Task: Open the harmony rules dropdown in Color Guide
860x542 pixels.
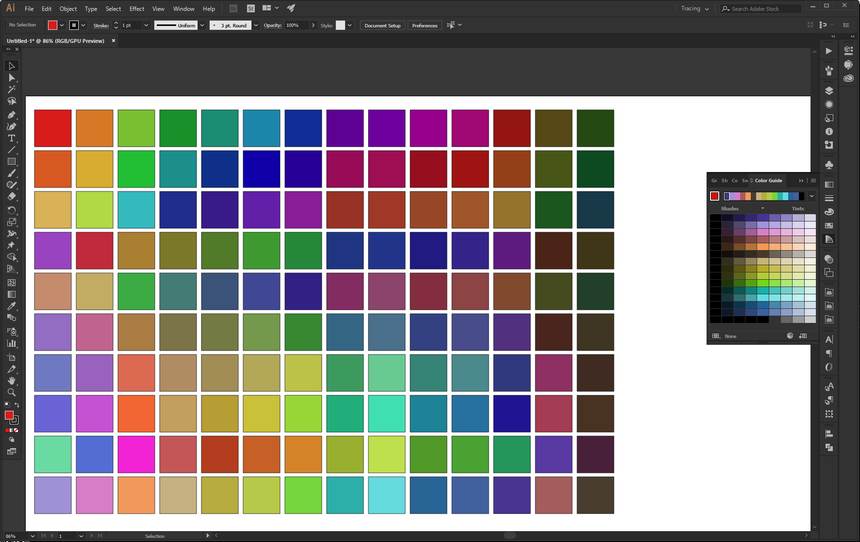Action: pyautogui.click(x=811, y=196)
